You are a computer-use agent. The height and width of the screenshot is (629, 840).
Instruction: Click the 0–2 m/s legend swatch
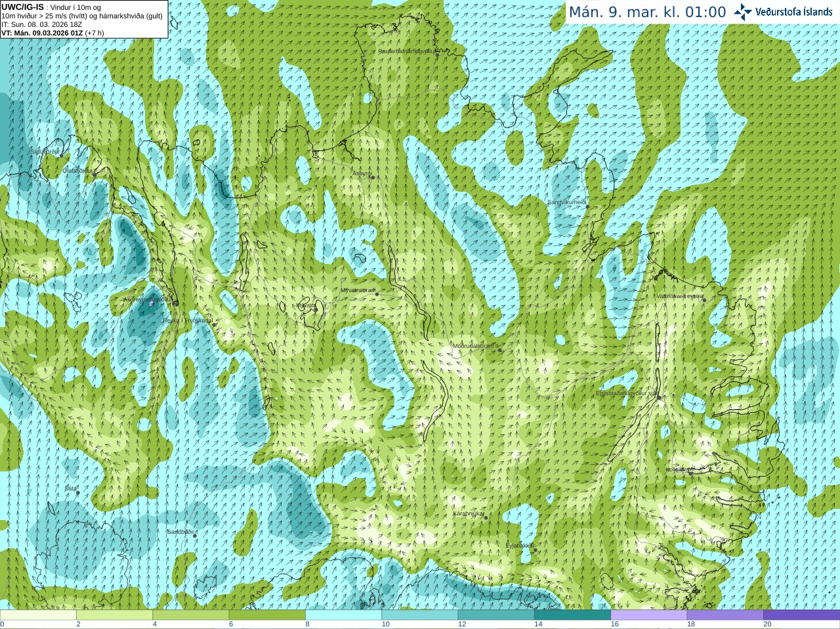click(x=38, y=615)
